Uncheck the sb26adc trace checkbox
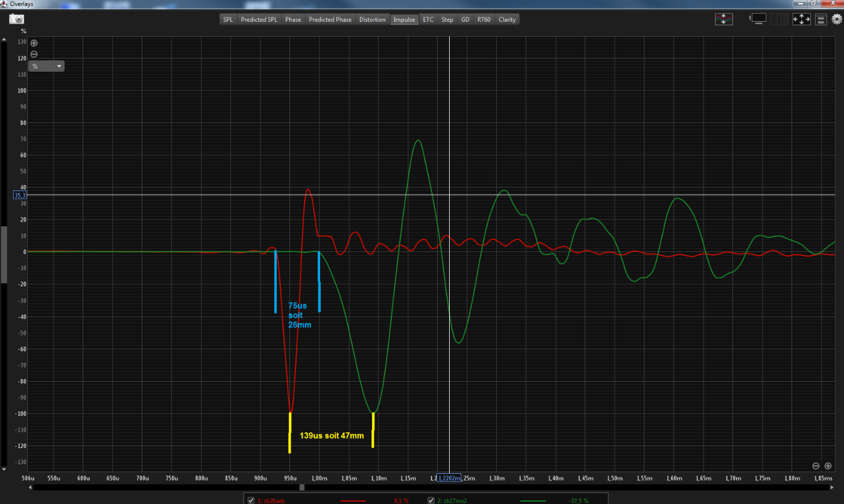The width and height of the screenshot is (844, 504). click(x=251, y=500)
